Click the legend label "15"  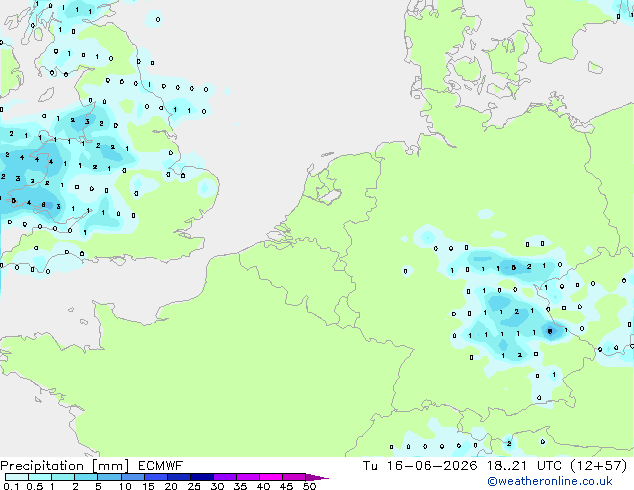pos(148,486)
